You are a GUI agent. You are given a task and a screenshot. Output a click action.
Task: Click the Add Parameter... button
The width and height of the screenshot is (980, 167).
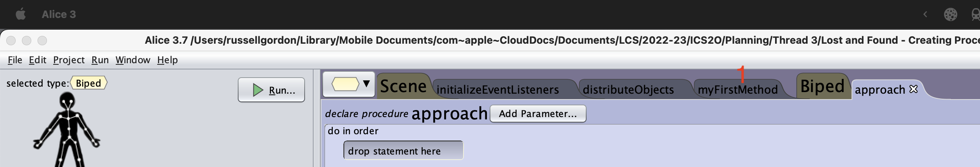tap(538, 114)
